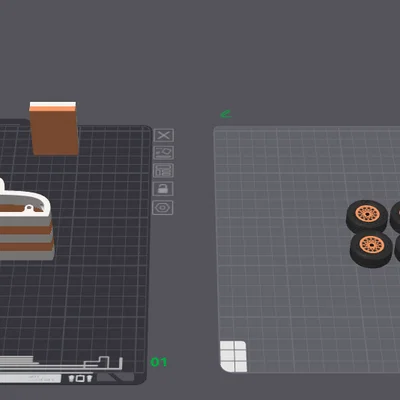Arrange objects on plate 01

pyautogui.click(x=163, y=171)
